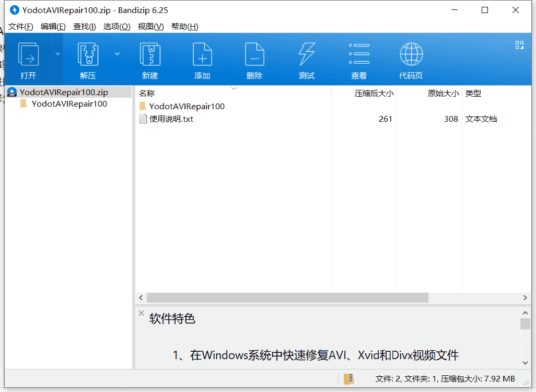Viewport: 536px width, 392px height.
Task: Expand the dropdown arrow beside 解压
Action: point(117,54)
